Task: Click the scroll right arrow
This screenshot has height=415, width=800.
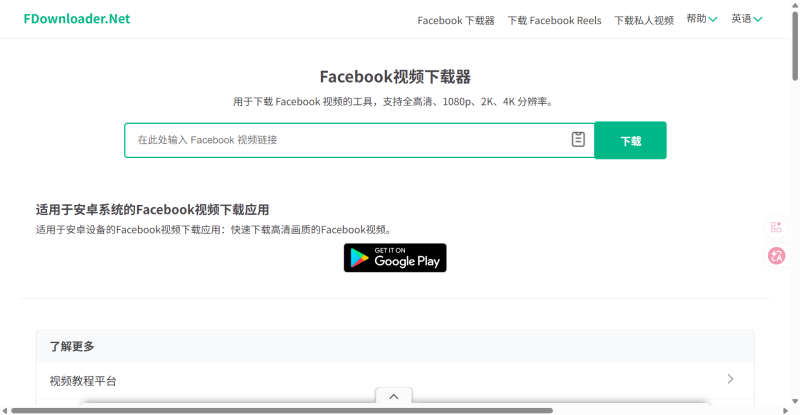Action: coord(785,410)
